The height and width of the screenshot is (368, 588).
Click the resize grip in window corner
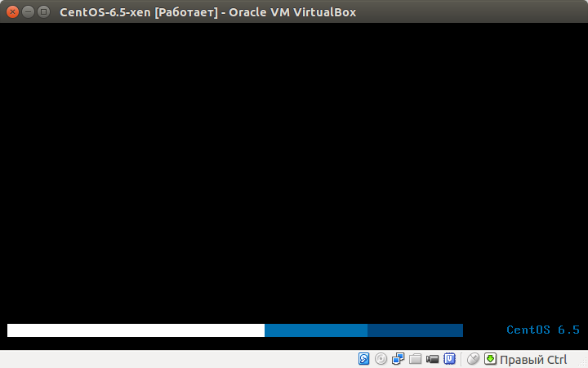point(583,363)
